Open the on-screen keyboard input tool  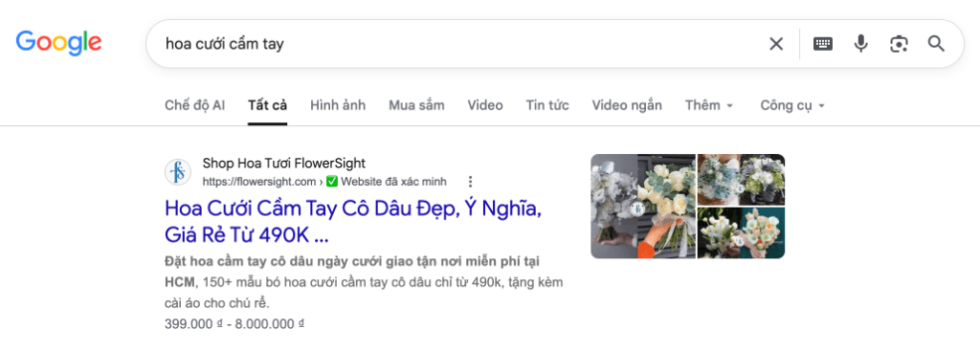pyautogui.click(x=822, y=44)
